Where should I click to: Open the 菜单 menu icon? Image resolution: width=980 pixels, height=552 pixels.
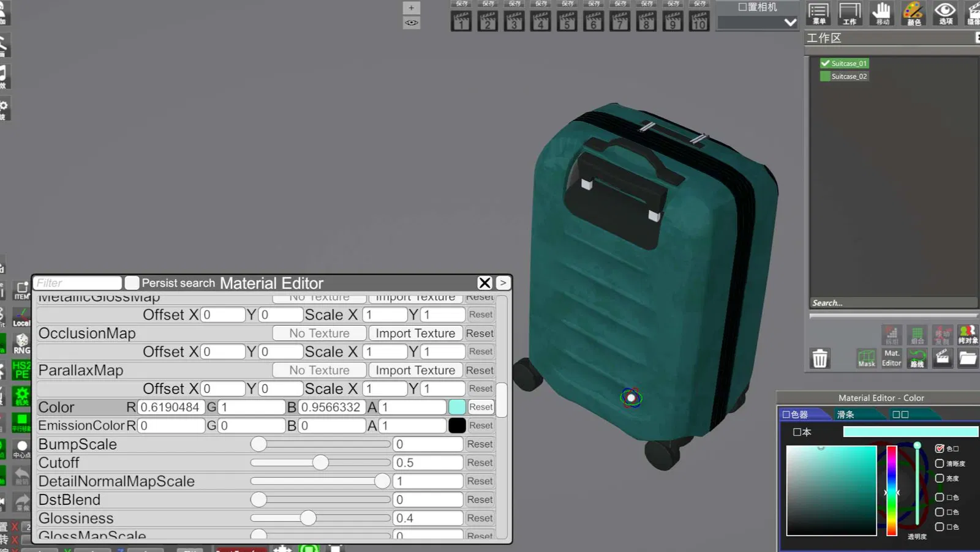click(818, 13)
